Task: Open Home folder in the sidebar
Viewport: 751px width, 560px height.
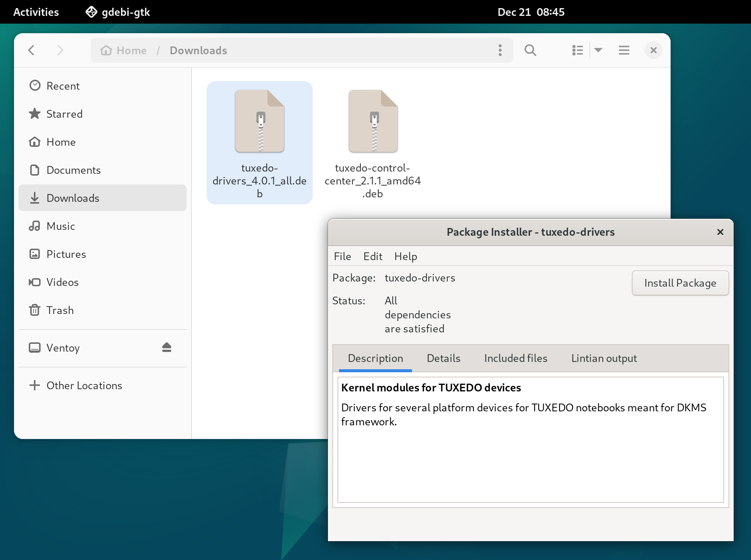Action: pyautogui.click(x=103, y=142)
